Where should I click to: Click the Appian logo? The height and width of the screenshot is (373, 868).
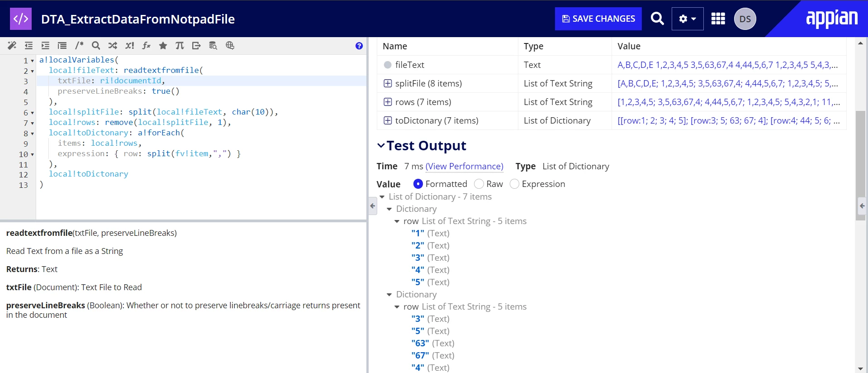832,19
